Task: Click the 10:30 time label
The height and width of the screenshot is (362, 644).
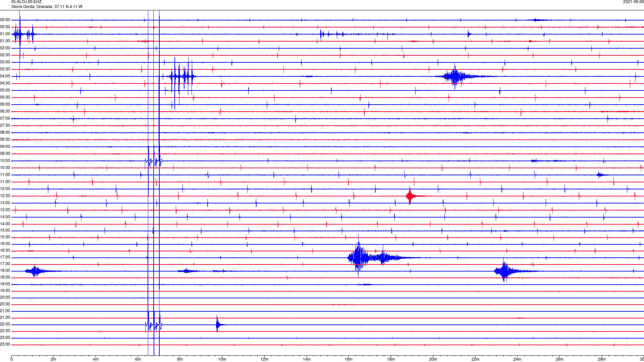Action: (5, 168)
